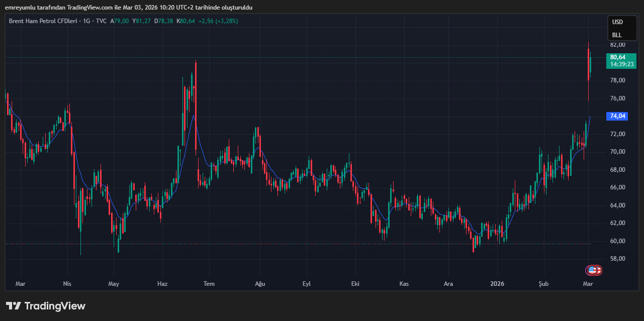Click the +2,56 (+3,28%) change value
This screenshot has width=644, height=321.
218,21
